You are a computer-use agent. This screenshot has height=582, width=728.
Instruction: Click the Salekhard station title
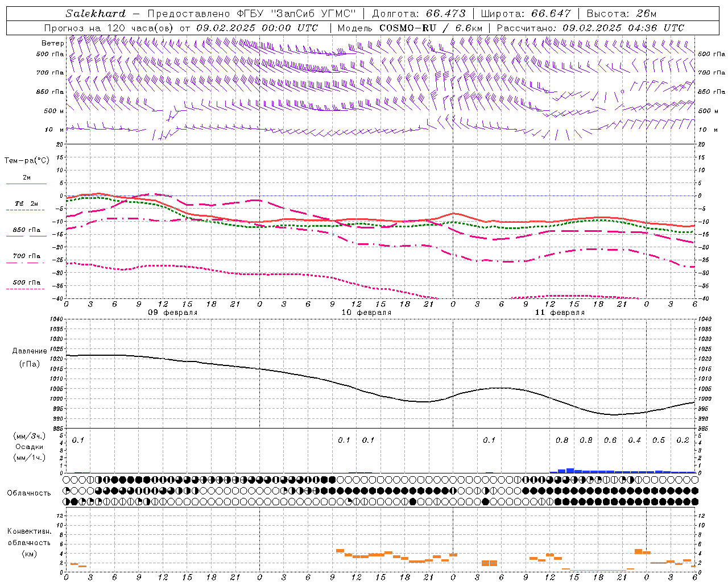click(x=96, y=14)
